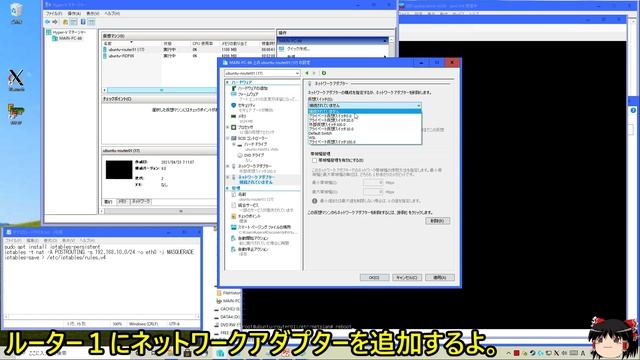Click the black VM preview thumbnail
The width and height of the screenshot is (640, 360).
point(119,169)
